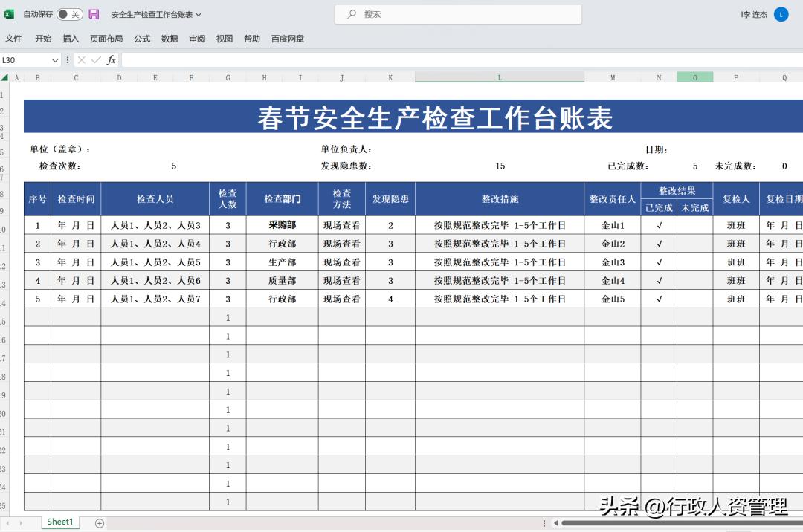
Task: Open the Insert Function (fx) icon
Action: point(110,60)
